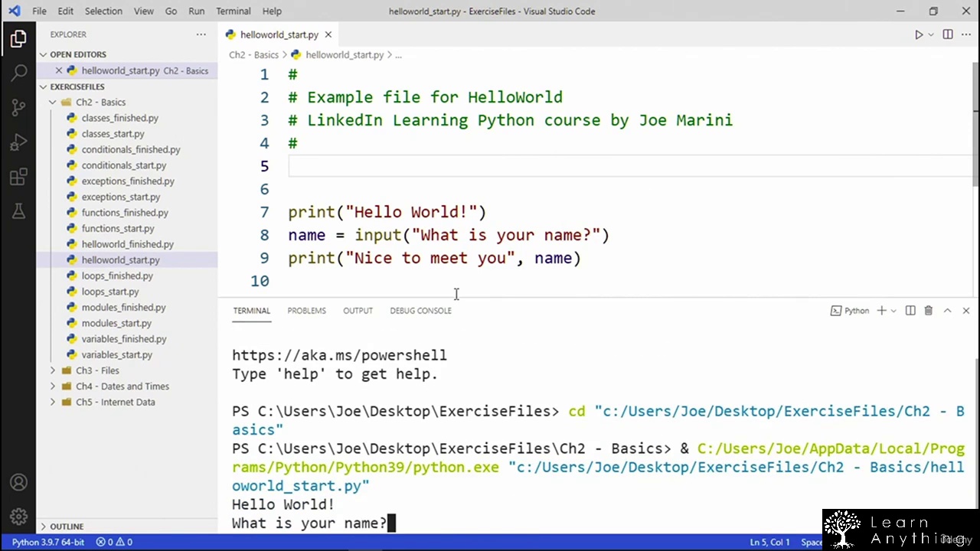The width and height of the screenshot is (980, 551).
Task: Switch to the Debug Console tab
Action: [420, 311]
